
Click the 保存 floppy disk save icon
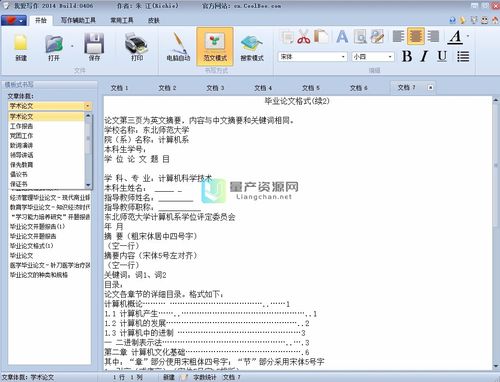[94, 47]
